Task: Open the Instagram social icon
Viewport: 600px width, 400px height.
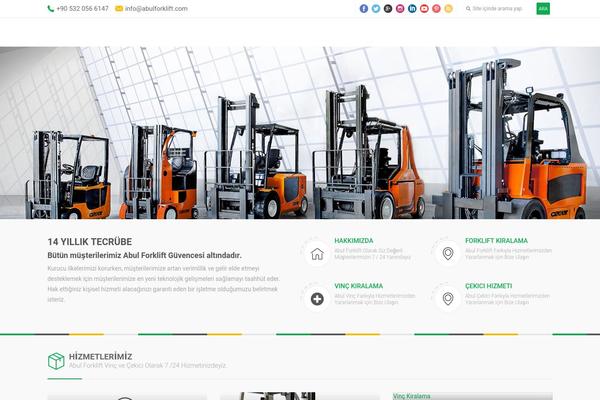Action: [x=400, y=8]
